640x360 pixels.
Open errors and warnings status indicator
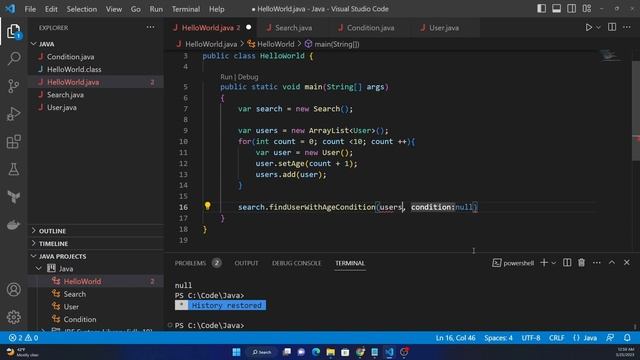(x=23, y=338)
